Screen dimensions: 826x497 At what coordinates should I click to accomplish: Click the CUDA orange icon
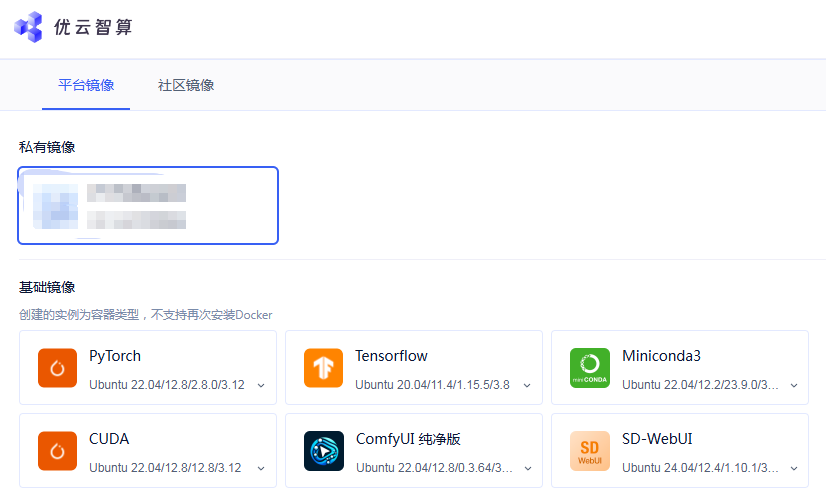(57, 451)
